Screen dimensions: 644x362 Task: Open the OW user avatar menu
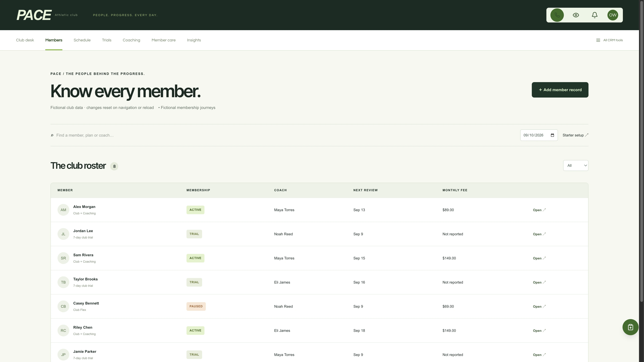click(613, 15)
